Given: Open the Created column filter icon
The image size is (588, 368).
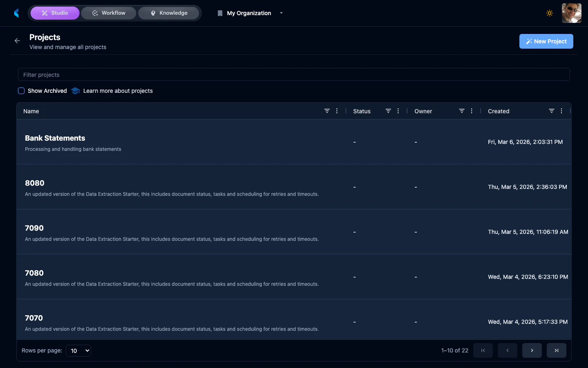Looking at the screenshot, I should (551, 111).
